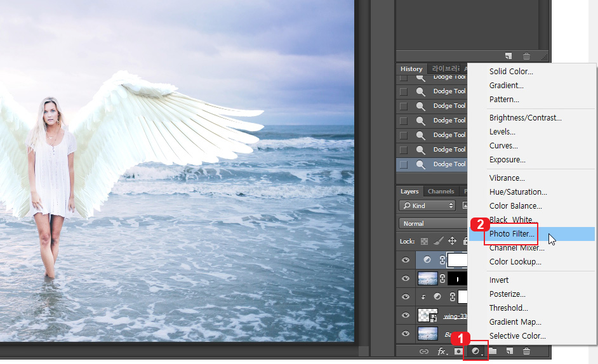This screenshot has height=364, width=598.
Task: Select the Background layer thumbnail
Action: coord(427,334)
